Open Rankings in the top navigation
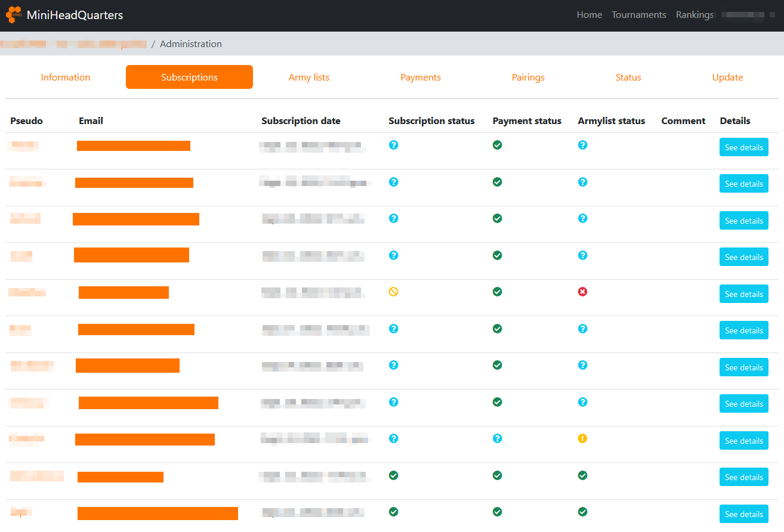This screenshot has width=784, height=532. pos(694,15)
